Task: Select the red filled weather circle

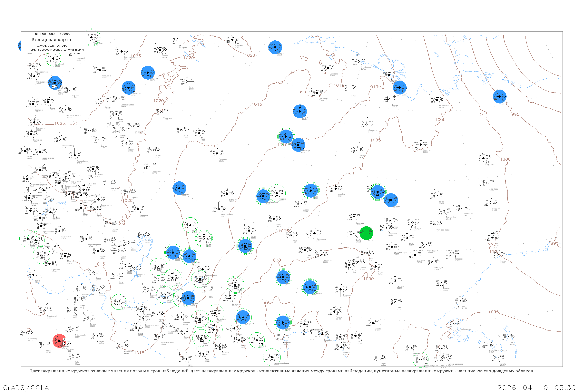Action: click(x=60, y=341)
